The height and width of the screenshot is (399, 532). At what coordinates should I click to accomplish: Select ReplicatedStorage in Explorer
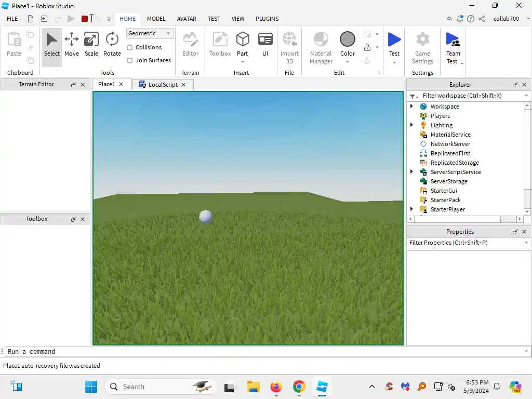tap(455, 163)
